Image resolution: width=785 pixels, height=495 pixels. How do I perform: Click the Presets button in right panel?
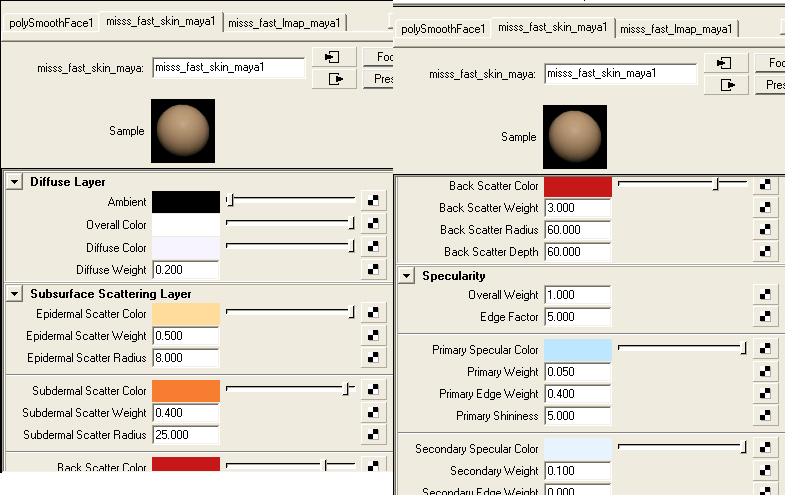pos(770,85)
